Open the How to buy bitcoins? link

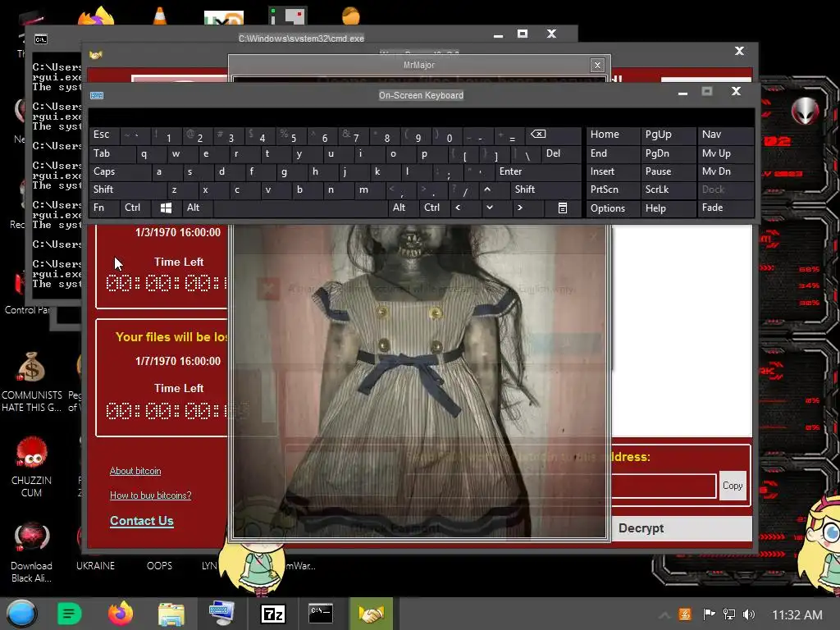pyautogui.click(x=151, y=495)
